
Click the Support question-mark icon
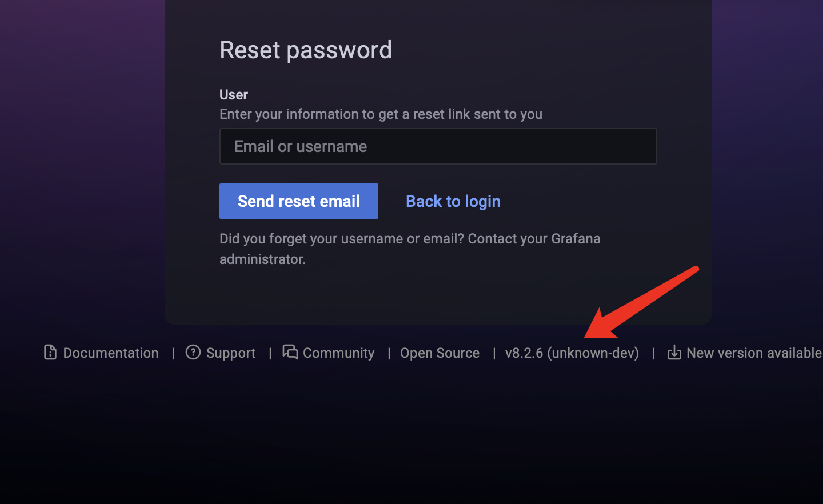click(x=193, y=352)
